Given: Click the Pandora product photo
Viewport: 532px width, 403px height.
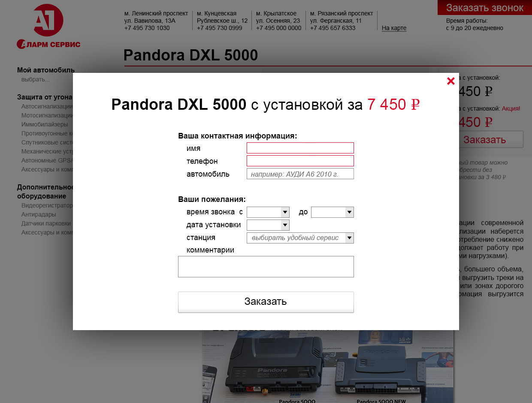Looking at the screenshot, I should pyautogui.click(x=328, y=367).
